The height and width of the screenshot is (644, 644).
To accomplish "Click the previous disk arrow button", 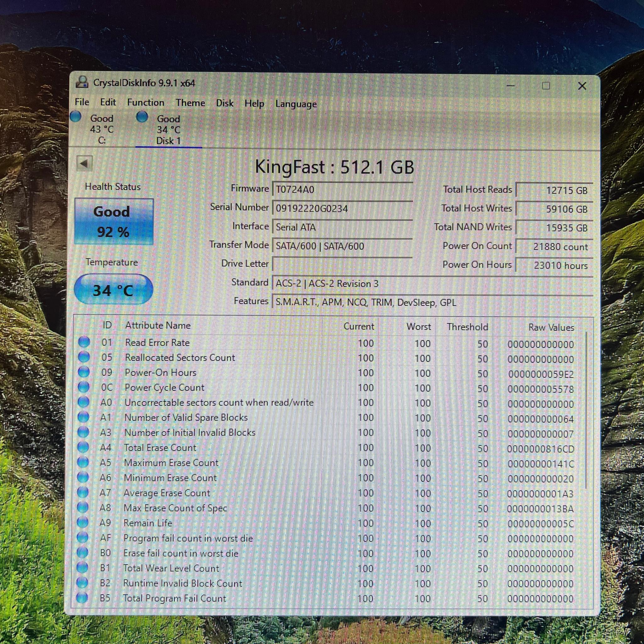I will [x=84, y=164].
